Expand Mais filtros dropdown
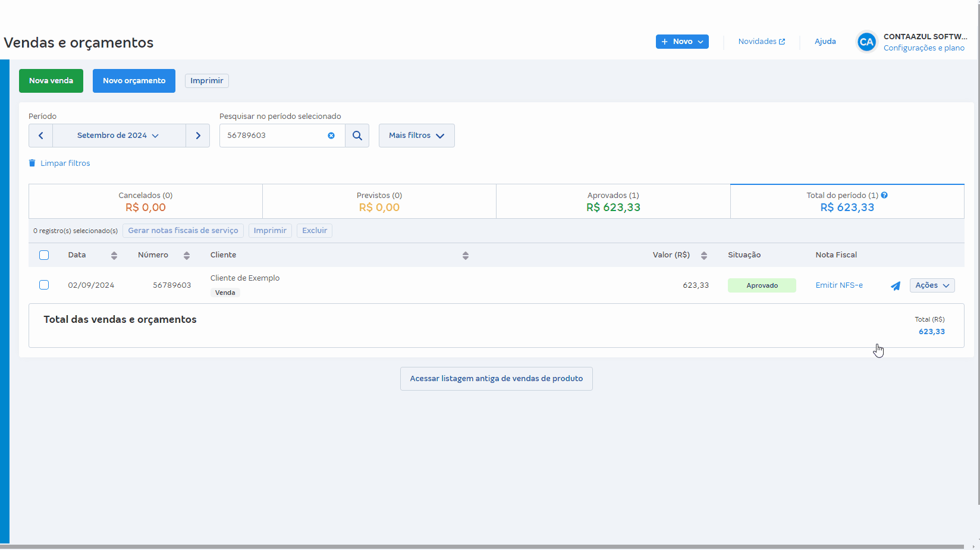 click(x=417, y=136)
